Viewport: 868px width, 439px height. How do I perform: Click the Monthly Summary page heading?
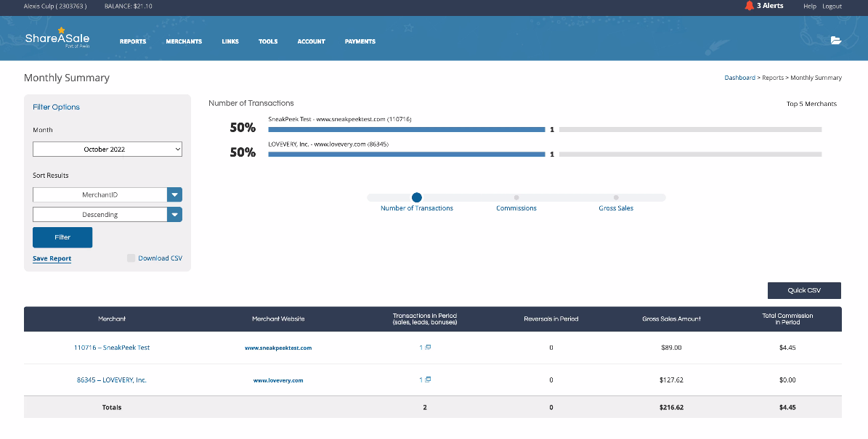(66, 78)
